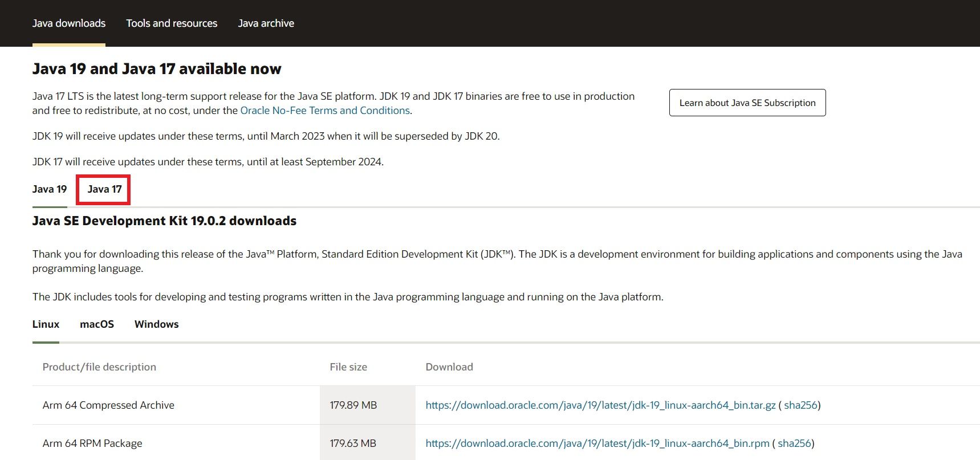This screenshot has width=980, height=460.
Task: Open sha256 checksum for the tar.gz archive
Action: pos(800,405)
